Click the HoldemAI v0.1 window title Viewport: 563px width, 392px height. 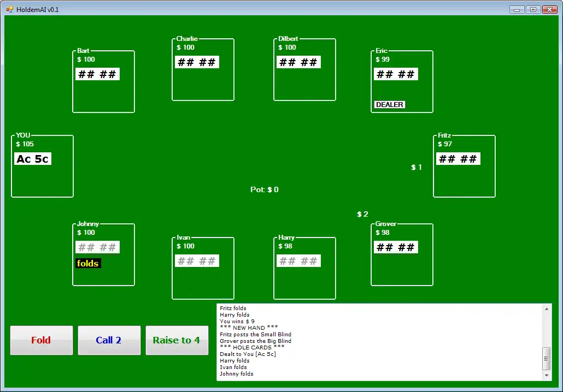click(x=37, y=10)
